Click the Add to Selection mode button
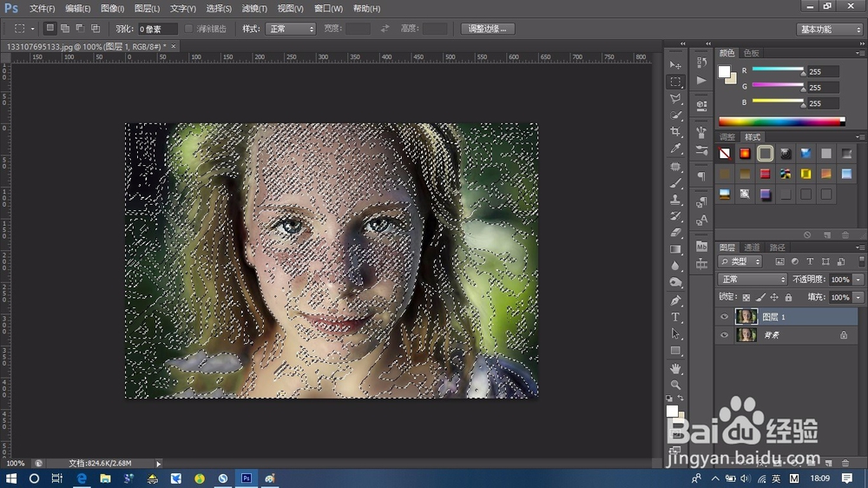868x488 pixels. [x=65, y=29]
